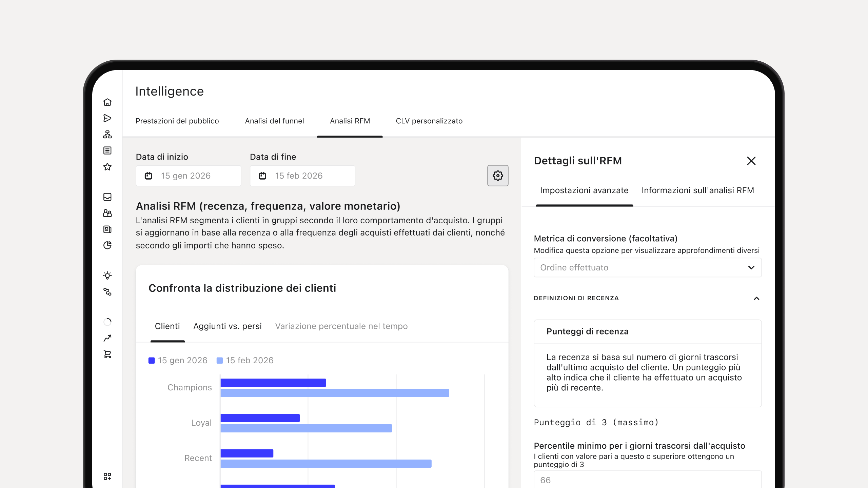Click the star icon in the sidebar
The width and height of the screenshot is (868, 488).
point(107,167)
